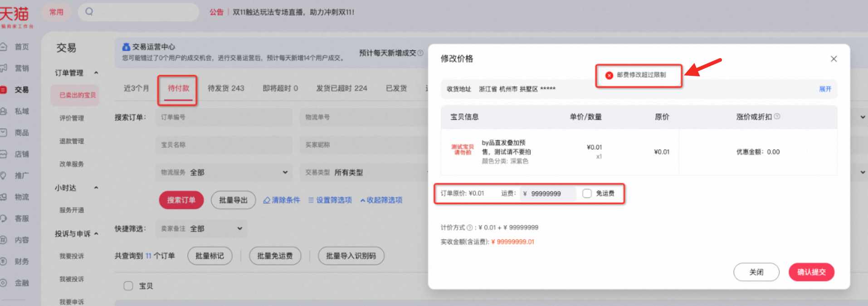Open the 私域 sidebar icon
The width and height of the screenshot is (868, 306).
(3, 111)
